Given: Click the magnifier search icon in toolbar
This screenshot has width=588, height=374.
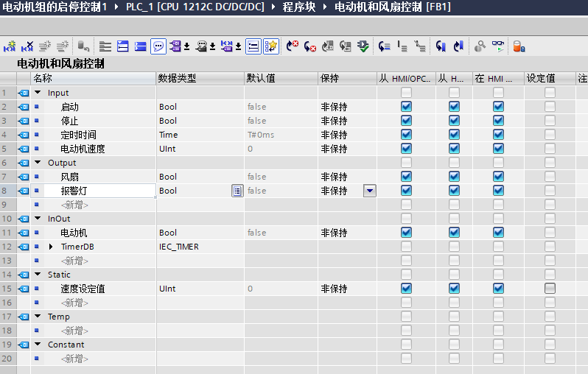Looking at the screenshot, I should [480, 46].
